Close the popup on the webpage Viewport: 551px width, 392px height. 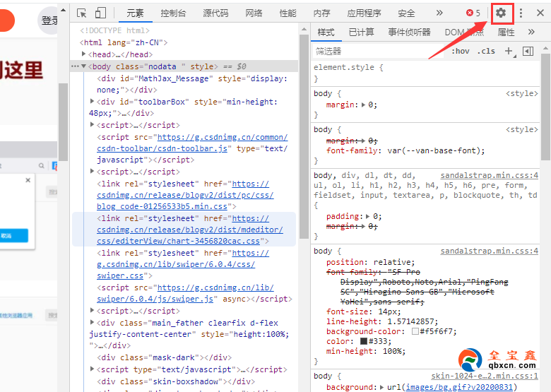28,180
